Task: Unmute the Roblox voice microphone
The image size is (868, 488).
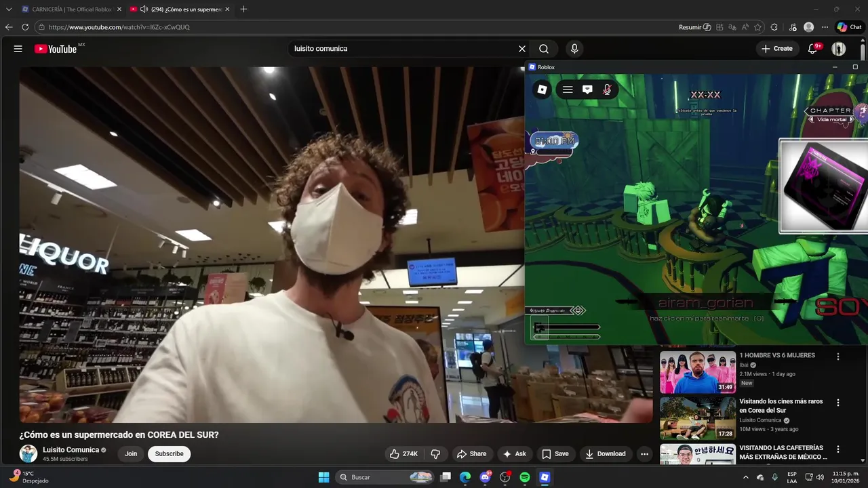Action: [607, 89]
